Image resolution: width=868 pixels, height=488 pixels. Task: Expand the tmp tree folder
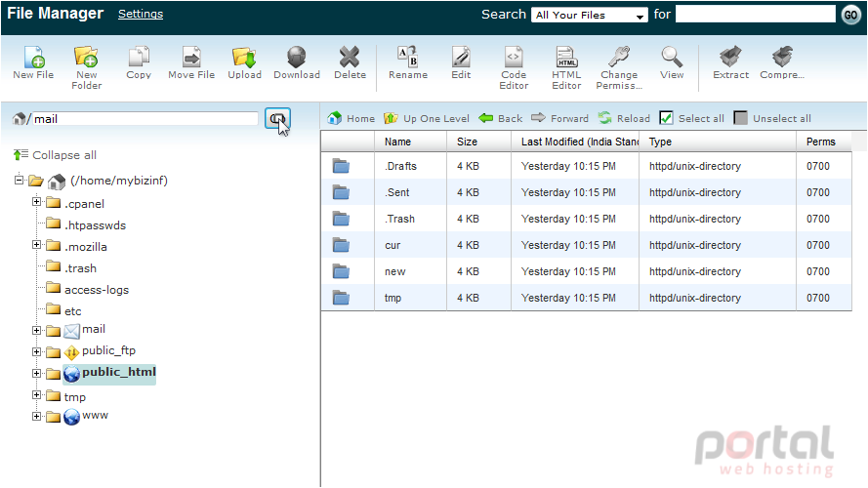point(36,395)
